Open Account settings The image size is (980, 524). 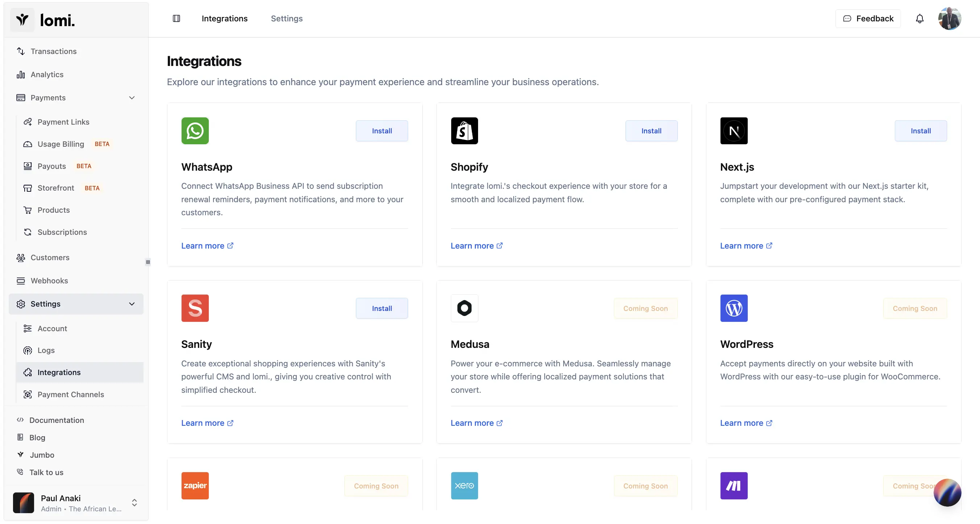pyautogui.click(x=80, y=329)
